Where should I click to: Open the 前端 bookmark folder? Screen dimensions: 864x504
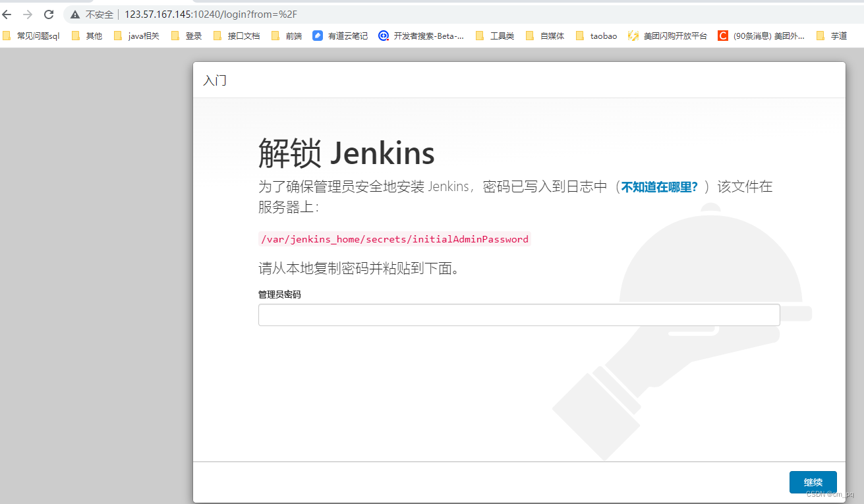287,36
